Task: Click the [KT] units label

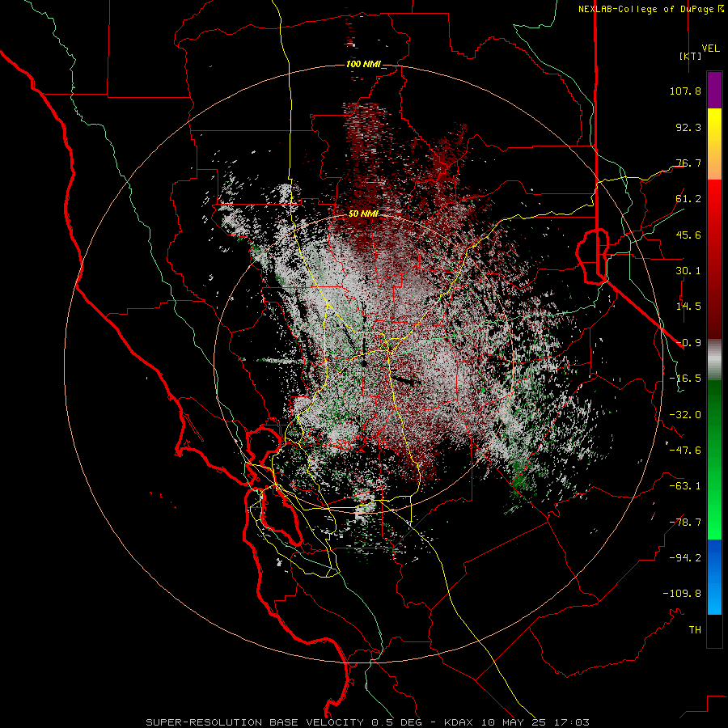Action: tap(690, 56)
